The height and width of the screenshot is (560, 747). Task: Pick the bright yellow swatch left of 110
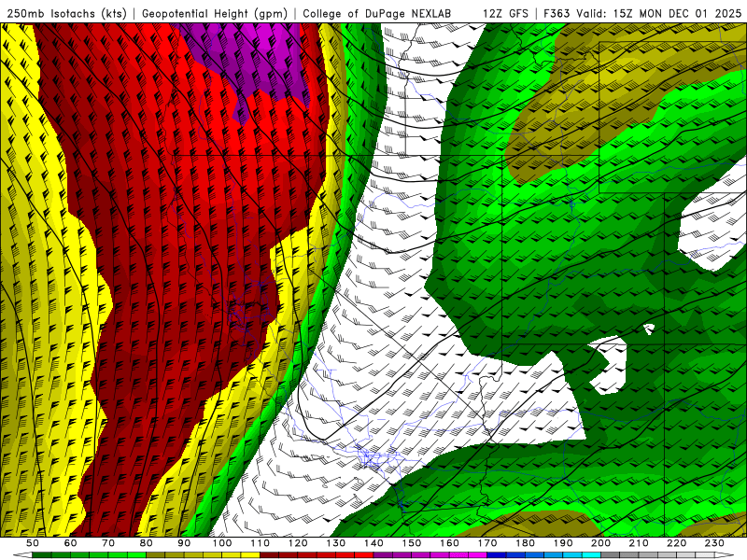coord(250,555)
